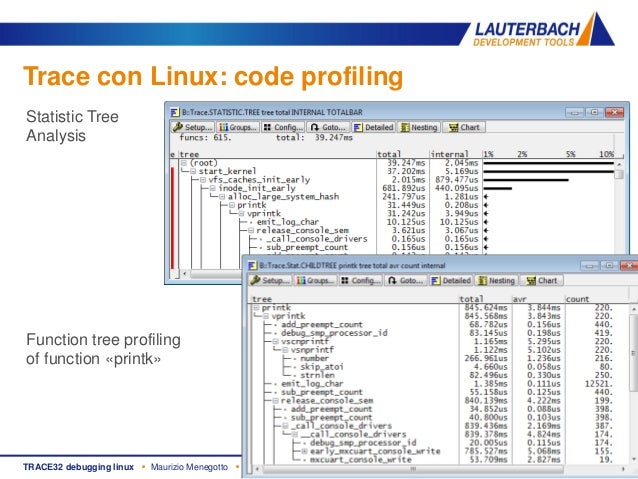Select the number row in CHILDTREE
The width and height of the screenshot is (638, 479).
(x=314, y=358)
